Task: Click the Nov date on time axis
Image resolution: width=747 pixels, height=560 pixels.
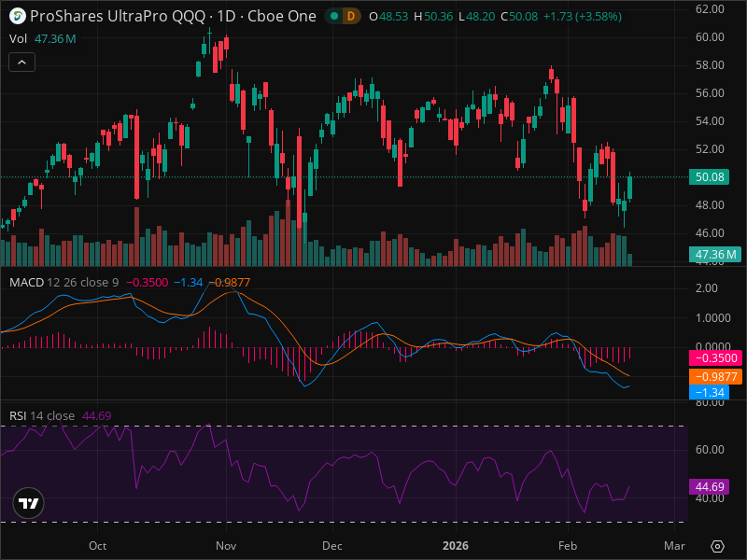Action: tap(226, 546)
